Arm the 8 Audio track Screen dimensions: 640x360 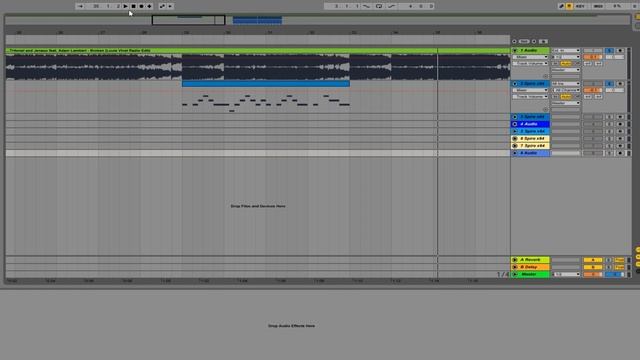pos(620,153)
